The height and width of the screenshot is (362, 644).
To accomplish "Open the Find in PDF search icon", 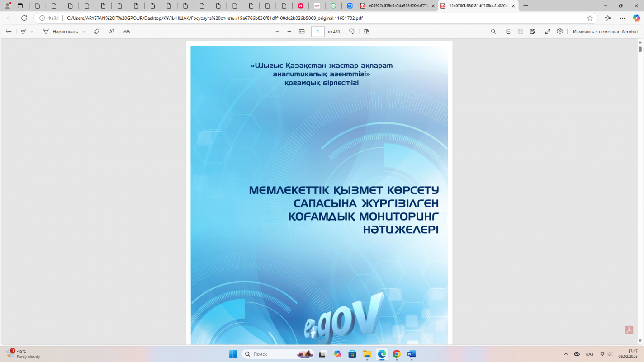I will tap(493, 32).
